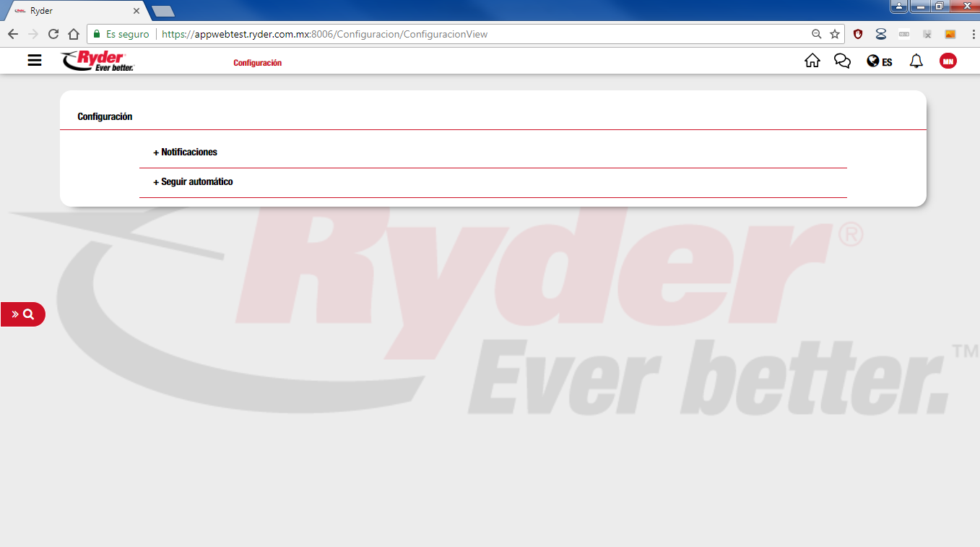
Task: Bookmark this page with the star icon
Action: tap(835, 34)
